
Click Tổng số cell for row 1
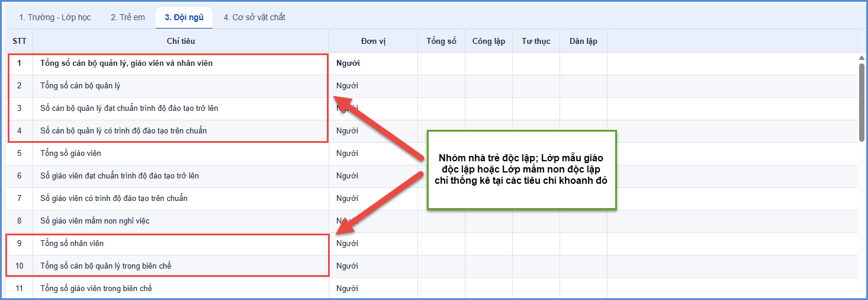click(x=442, y=63)
